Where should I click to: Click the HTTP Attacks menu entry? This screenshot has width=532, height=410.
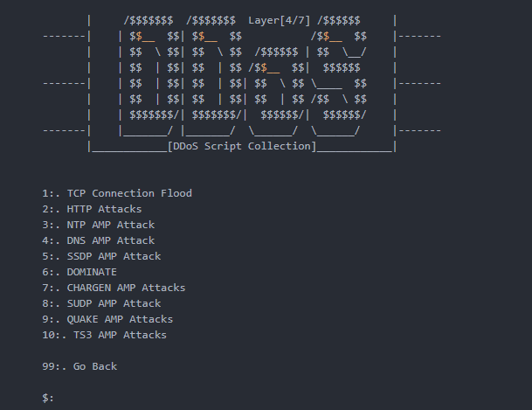[92, 209]
